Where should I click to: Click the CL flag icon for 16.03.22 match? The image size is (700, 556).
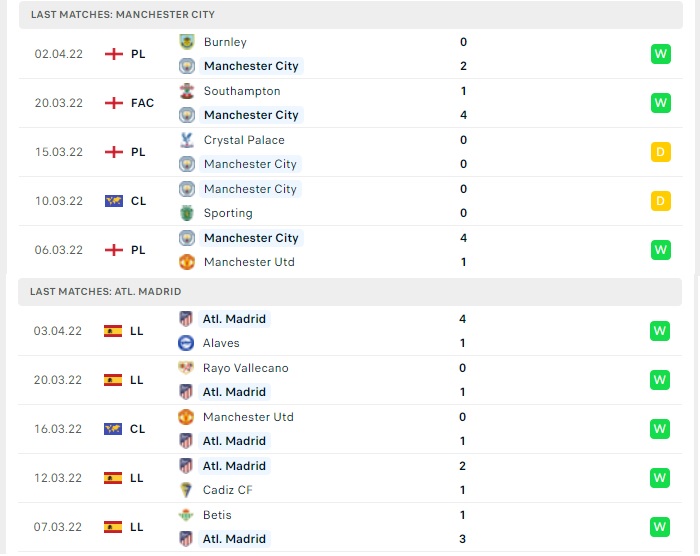tap(113, 429)
